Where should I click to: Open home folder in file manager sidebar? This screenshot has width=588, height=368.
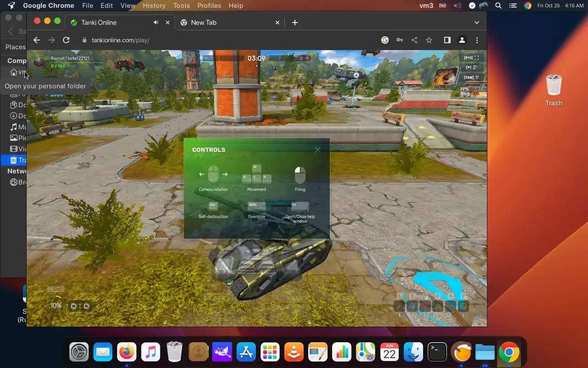(14, 72)
